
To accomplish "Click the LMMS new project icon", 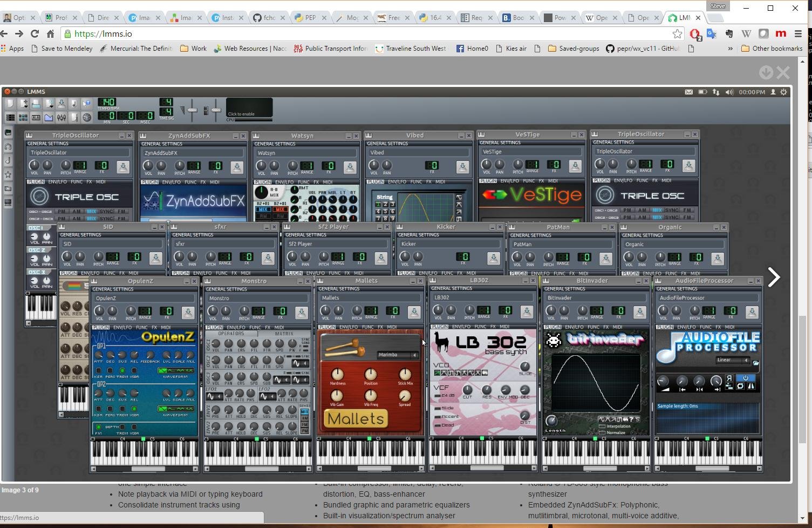I will coord(10,104).
